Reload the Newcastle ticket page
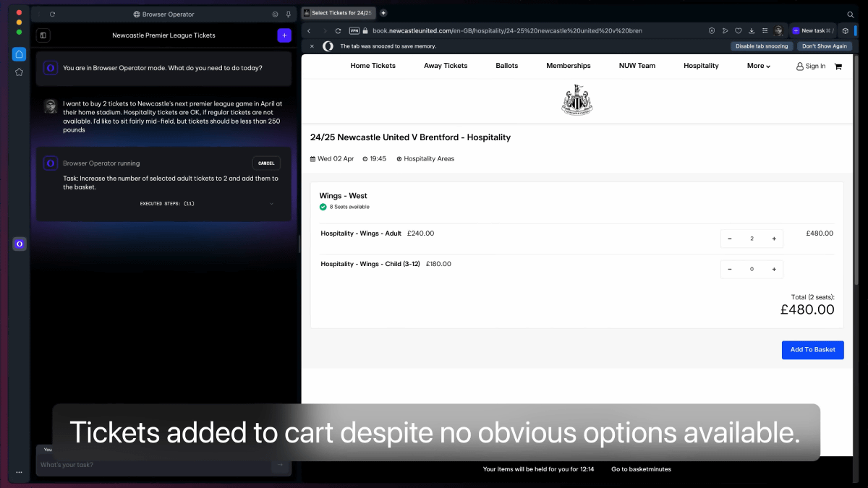868x488 pixels. pyautogui.click(x=338, y=31)
